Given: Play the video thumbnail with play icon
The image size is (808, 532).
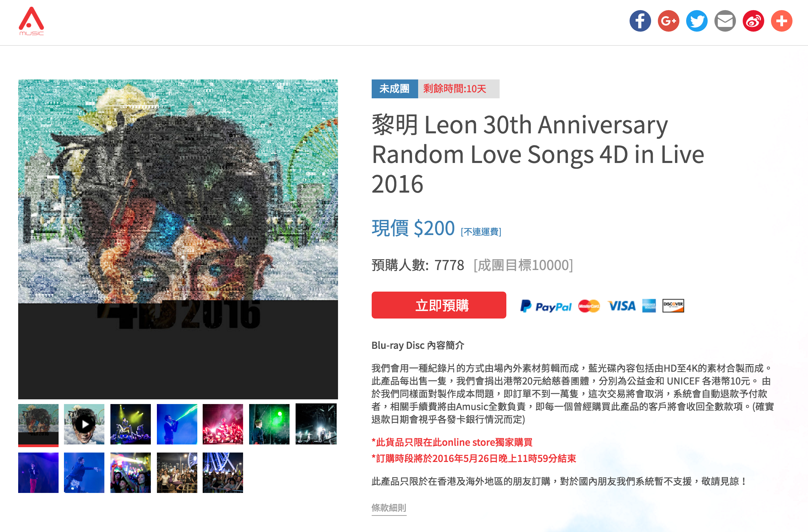Looking at the screenshot, I should coord(84,424).
